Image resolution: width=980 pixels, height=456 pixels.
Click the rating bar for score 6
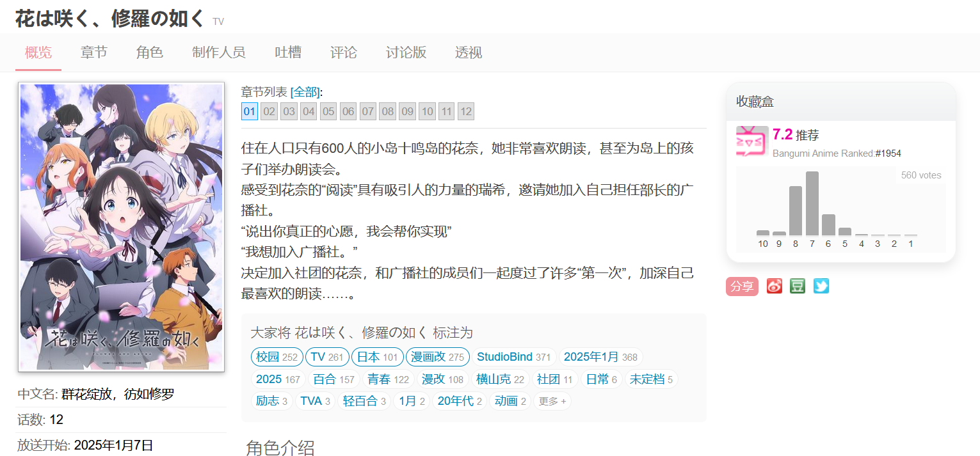click(828, 225)
